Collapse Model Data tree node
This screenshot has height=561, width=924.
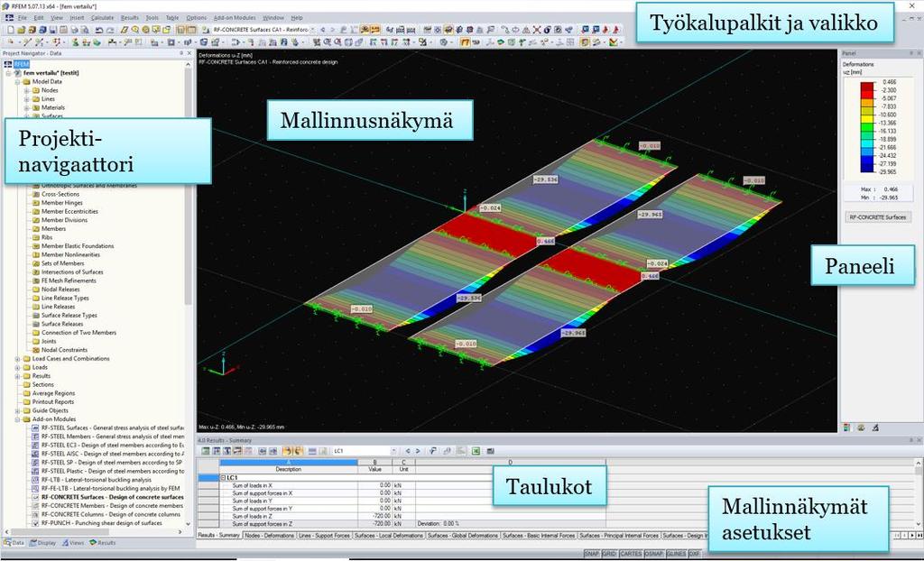click(18, 82)
